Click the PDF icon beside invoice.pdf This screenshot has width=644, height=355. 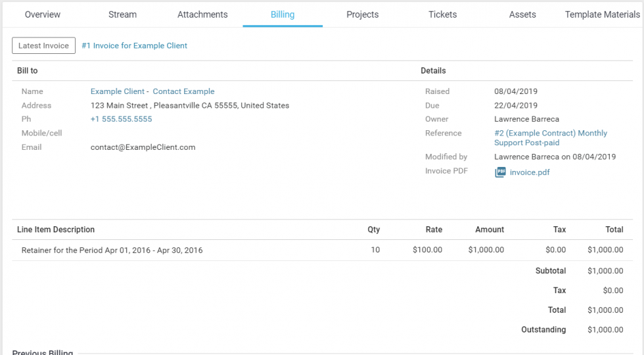[x=500, y=172]
